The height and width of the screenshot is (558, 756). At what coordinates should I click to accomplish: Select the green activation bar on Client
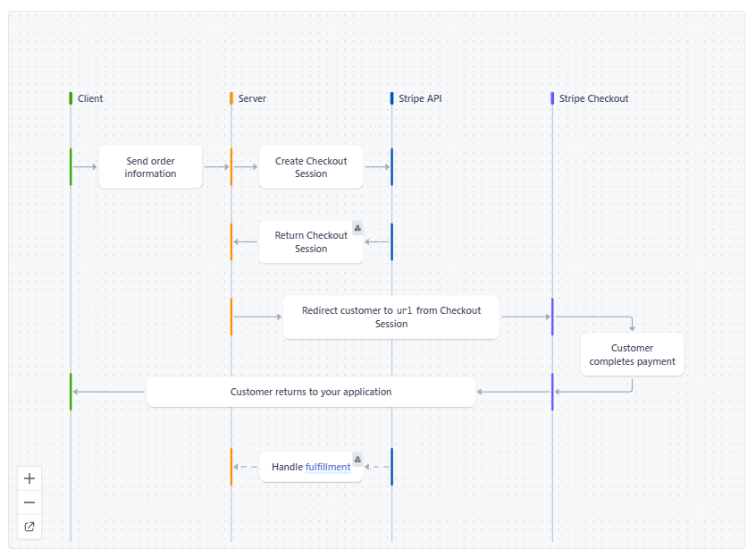click(x=71, y=166)
